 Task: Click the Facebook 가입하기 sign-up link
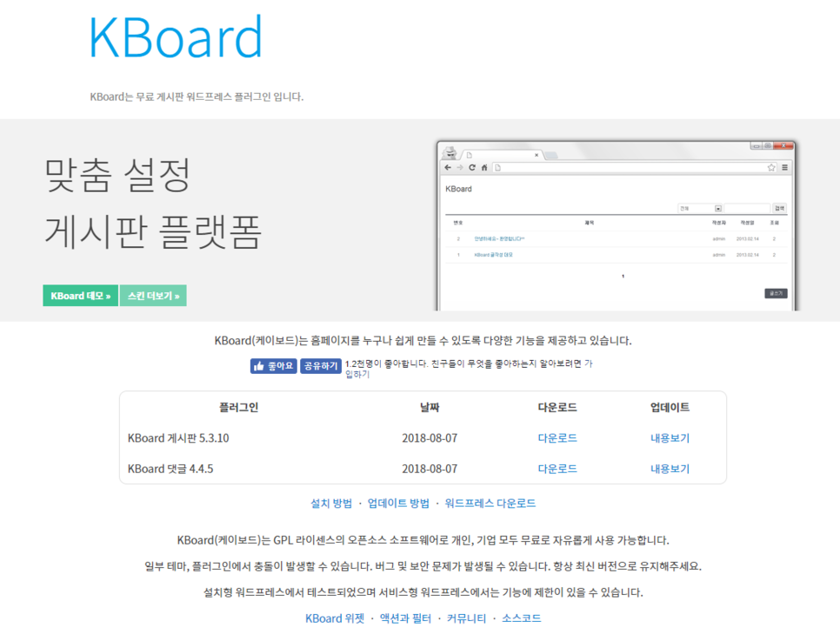(357, 374)
